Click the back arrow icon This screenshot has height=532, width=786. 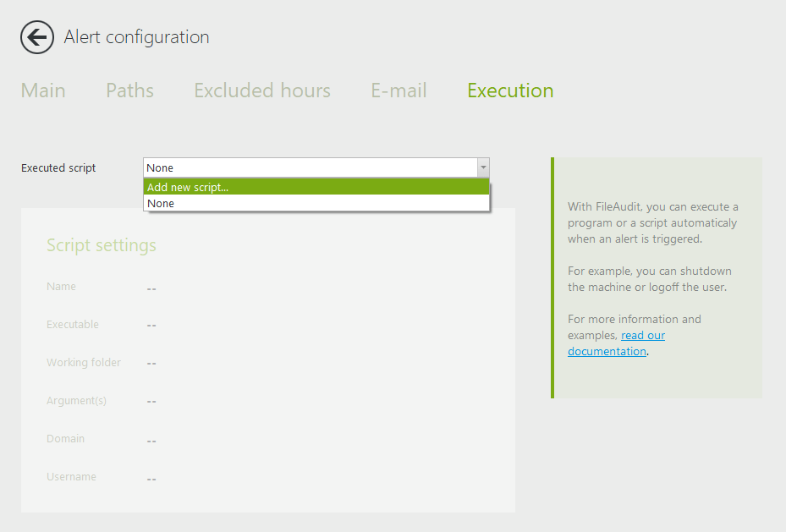[37, 37]
